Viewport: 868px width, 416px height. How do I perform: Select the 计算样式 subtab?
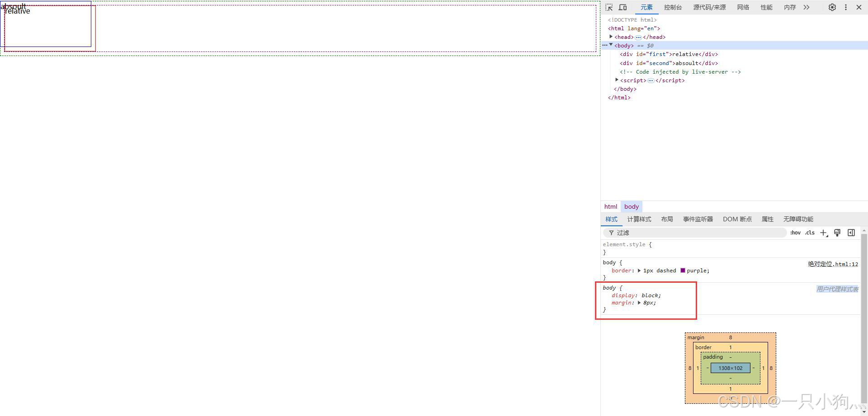[639, 219]
